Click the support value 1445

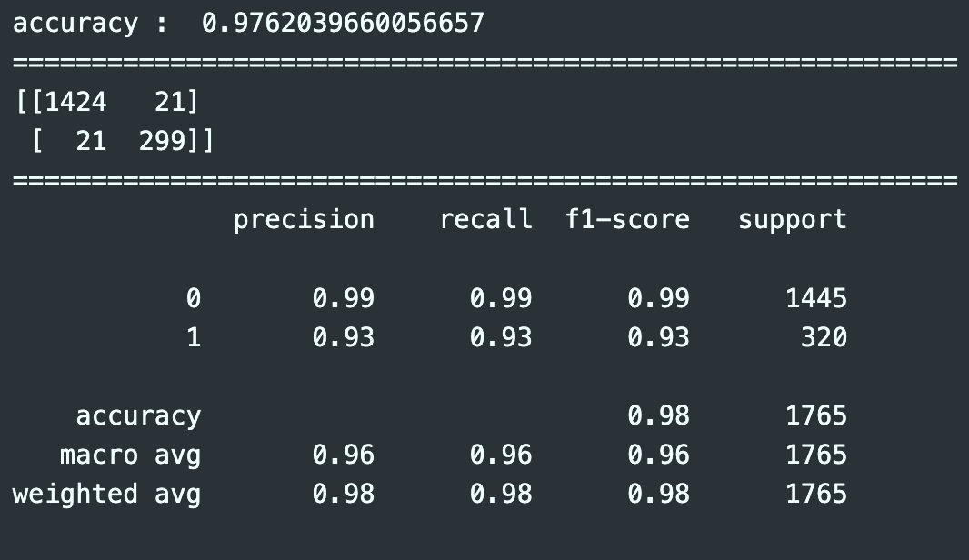click(815, 298)
